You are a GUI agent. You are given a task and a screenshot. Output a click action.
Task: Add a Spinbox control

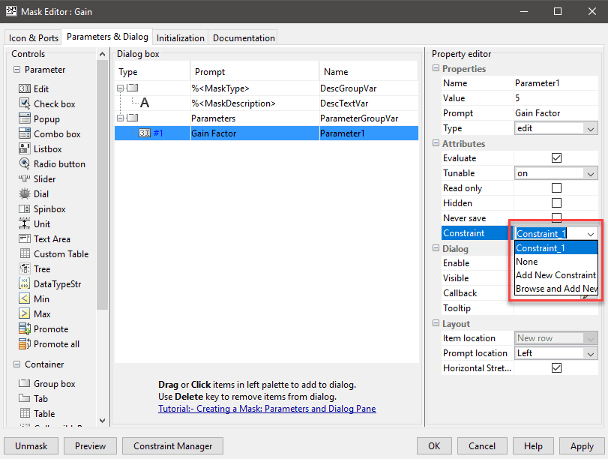42,209
